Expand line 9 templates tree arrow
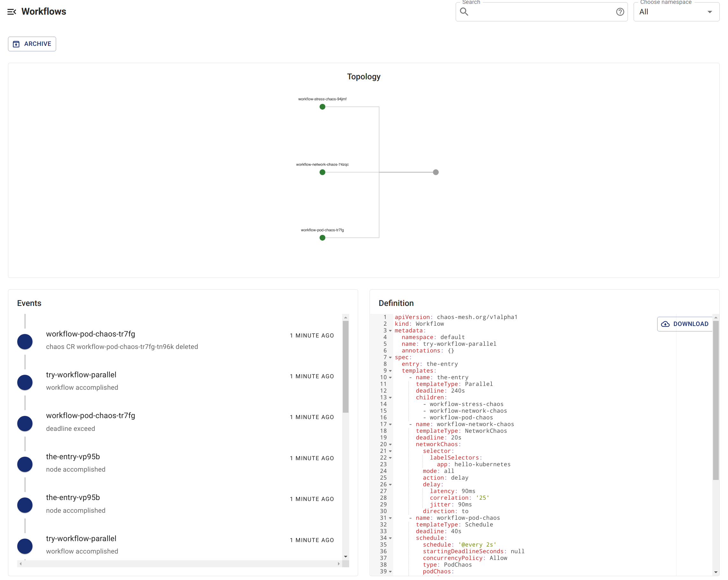728x580 pixels. (x=389, y=371)
